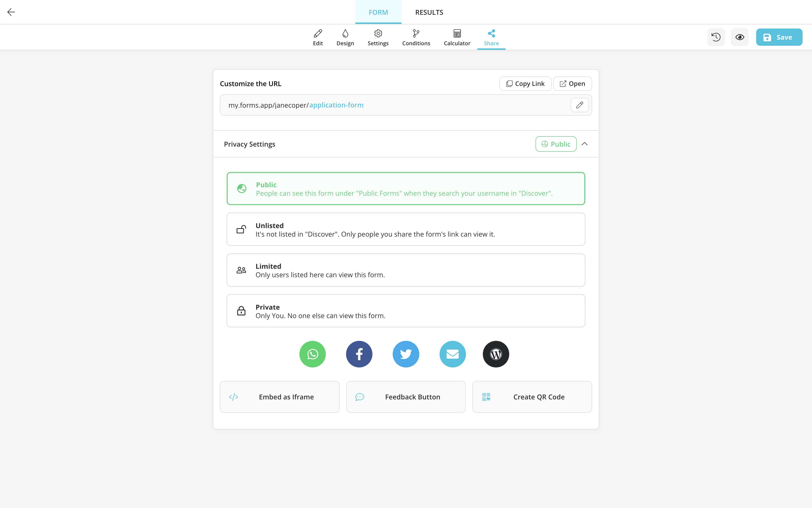The image size is (812, 508).
Task: Share form to WordPress
Action: [496, 354]
